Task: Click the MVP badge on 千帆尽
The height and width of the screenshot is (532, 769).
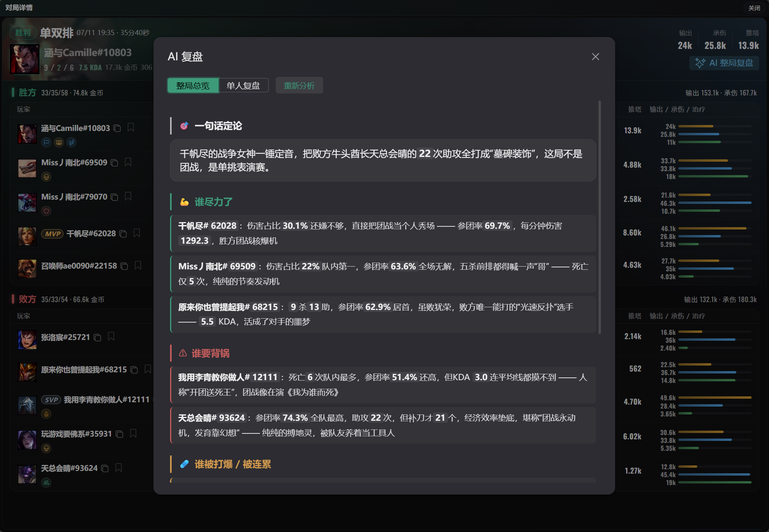Action: click(52, 234)
